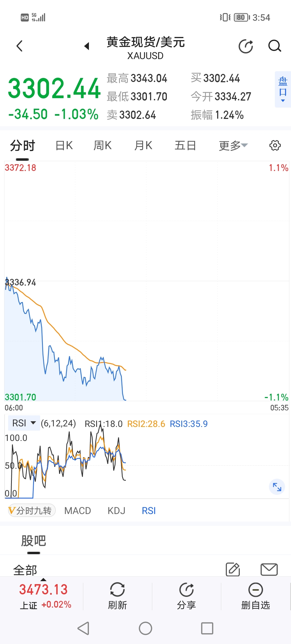The image size is (291, 644).
Task: Open the search magnifier icon
Action: click(275, 46)
